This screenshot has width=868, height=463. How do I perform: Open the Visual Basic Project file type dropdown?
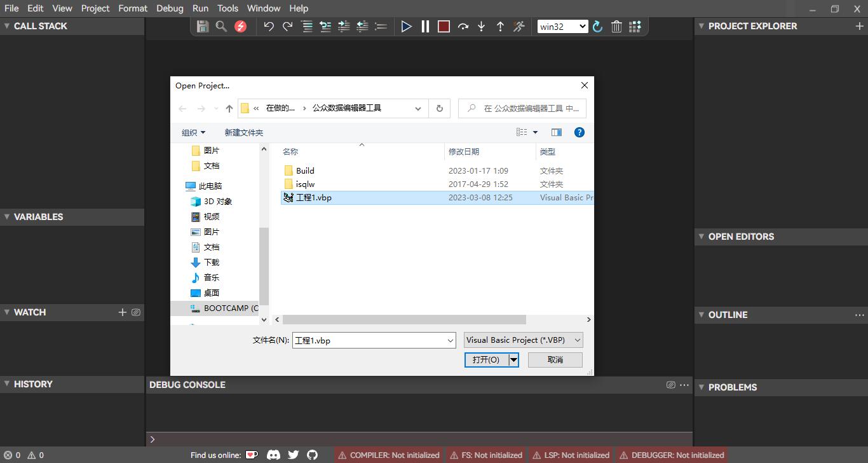[x=522, y=340]
